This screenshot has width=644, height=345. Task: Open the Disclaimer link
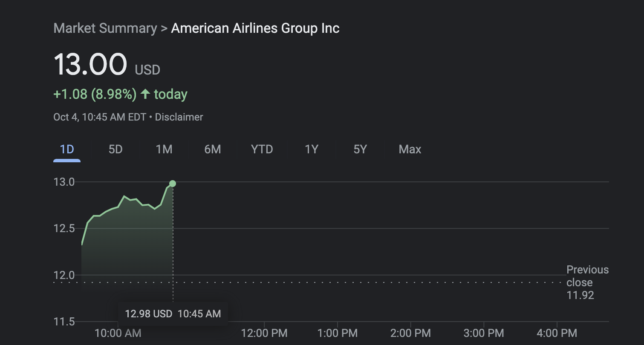coord(179,117)
